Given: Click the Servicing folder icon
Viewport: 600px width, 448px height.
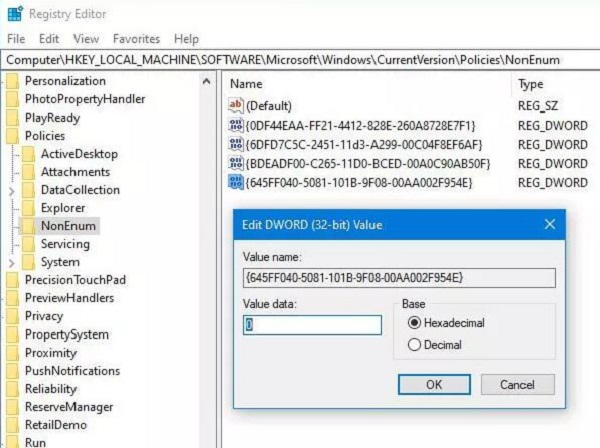Looking at the screenshot, I should (x=28, y=244).
